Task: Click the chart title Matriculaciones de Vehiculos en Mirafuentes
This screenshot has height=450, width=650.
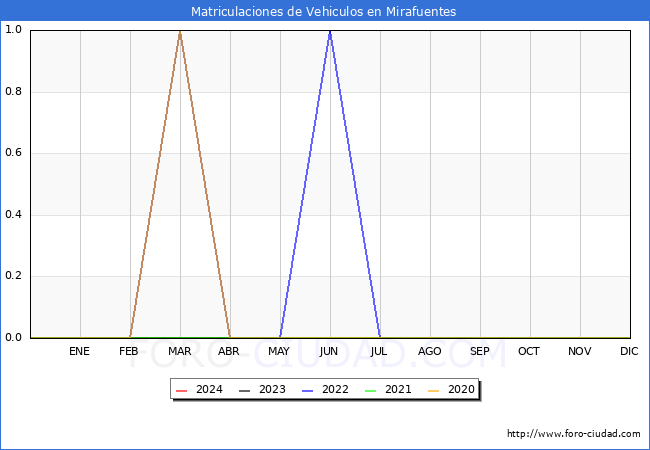Action: [323, 11]
